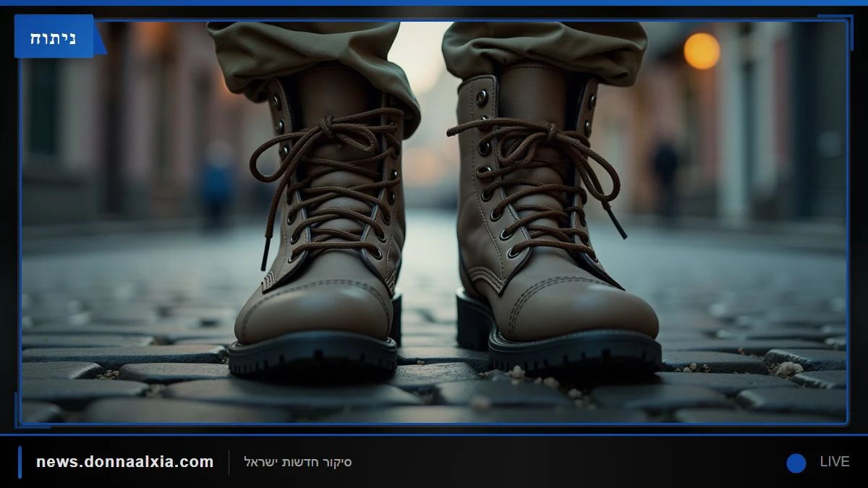The image size is (868, 488).
Task: Click the blue LIVE indicator dot
Action: click(796, 463)
